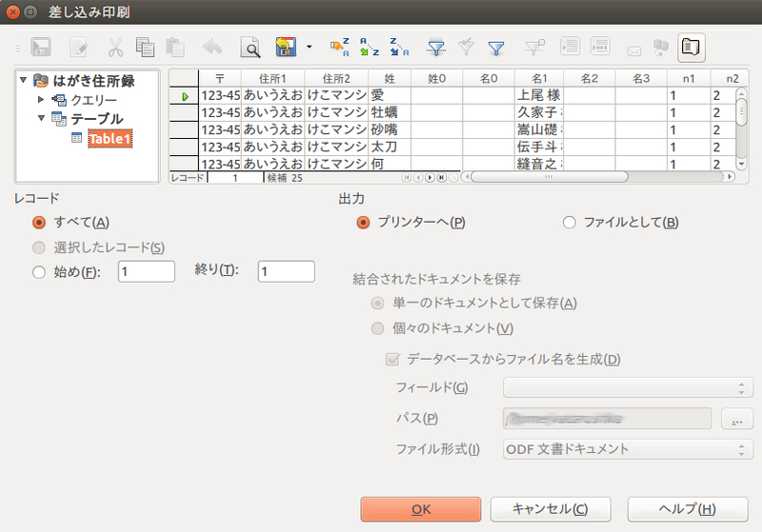Screen dimensions: 762x532
Task: Click the 姓 column header
Action: [x=390, y=78]
